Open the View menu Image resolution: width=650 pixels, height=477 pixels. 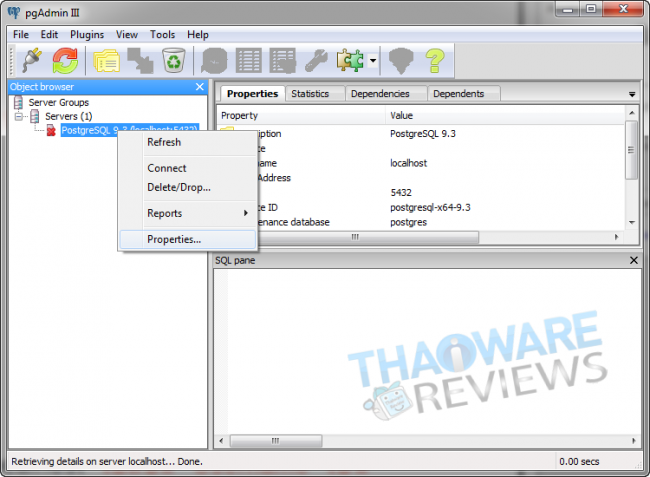(126, 35)
